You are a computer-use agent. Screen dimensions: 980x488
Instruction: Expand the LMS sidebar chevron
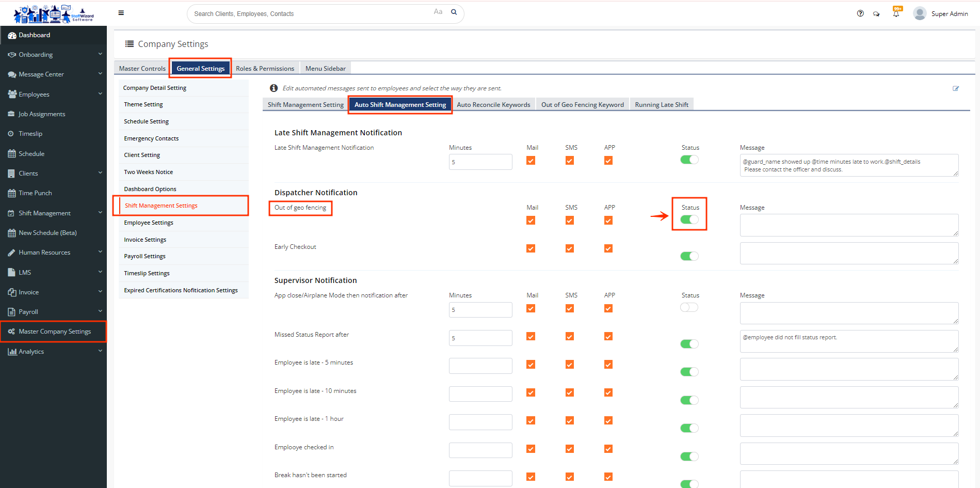(x=100, y=272)
